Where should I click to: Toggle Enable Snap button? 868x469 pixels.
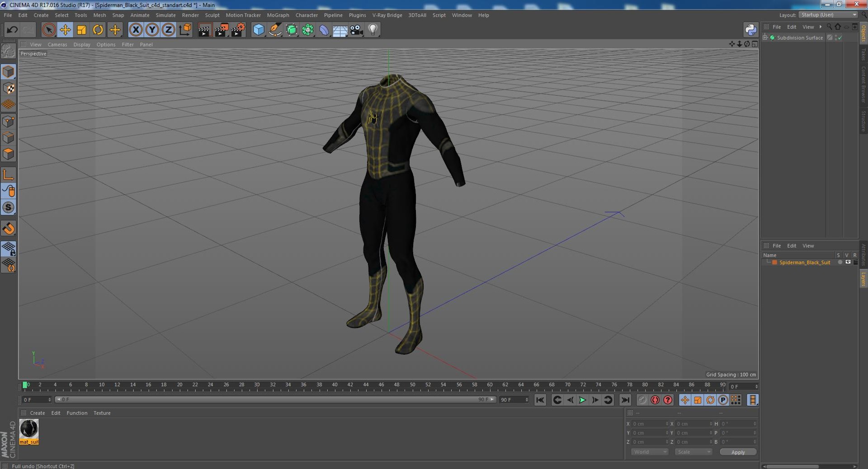[8, 228]
